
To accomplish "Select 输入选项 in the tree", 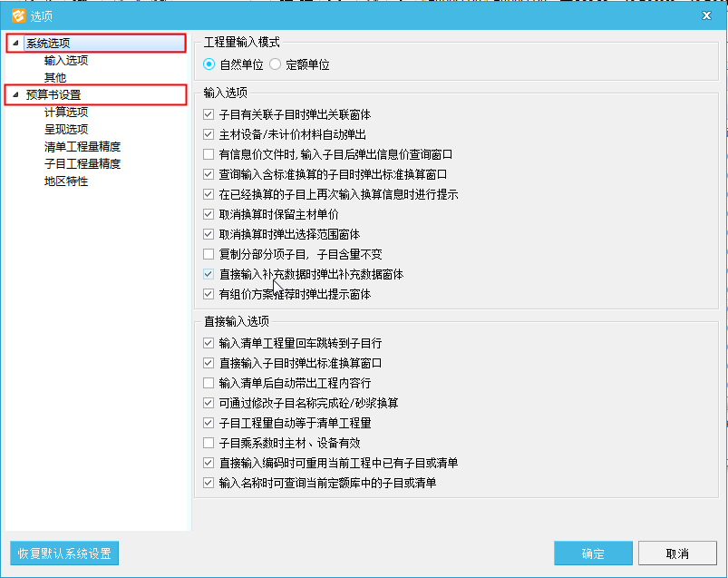I will pyautogui.click(x=66, y=61).
